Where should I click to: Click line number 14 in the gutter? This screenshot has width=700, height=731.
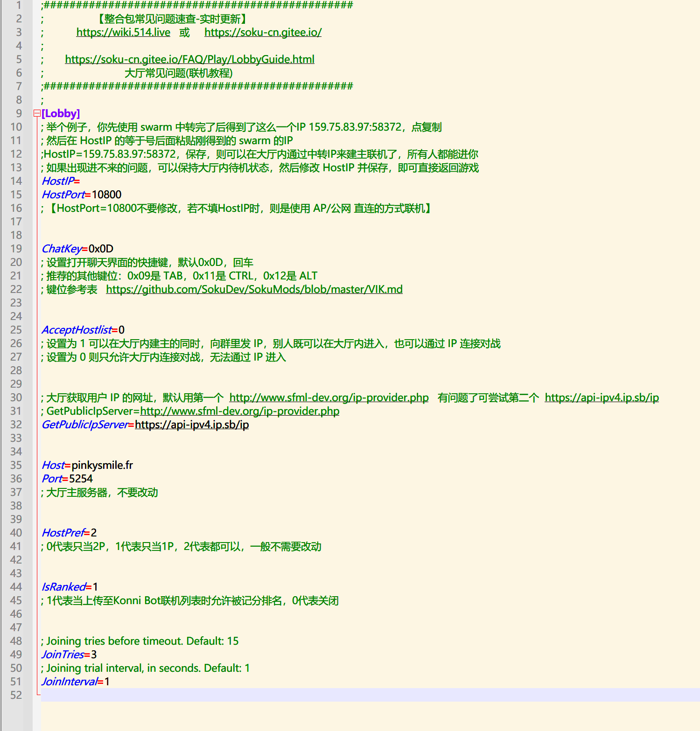click(16, 181)
